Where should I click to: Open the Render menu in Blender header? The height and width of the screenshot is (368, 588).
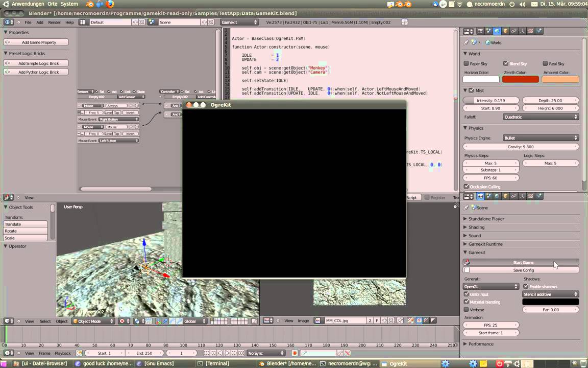click(x=55, y=22)
